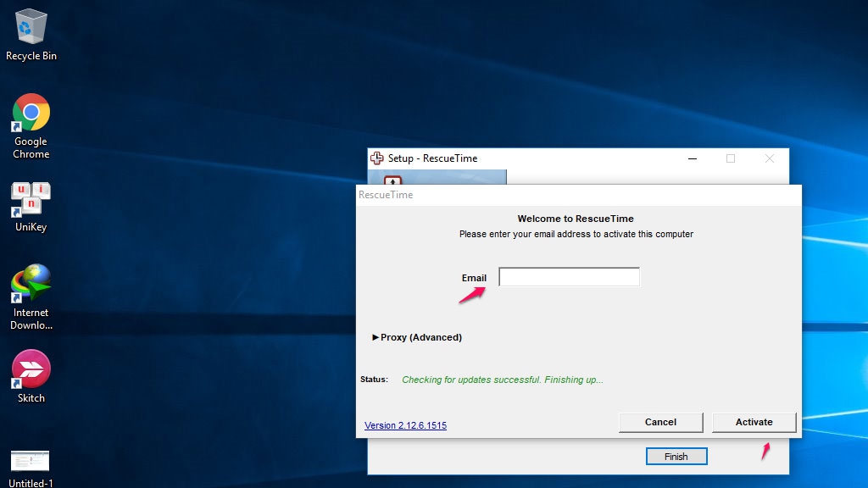This screenshot has width=868, height=488.
Task: Click the RescueTime dialog title text
Action: pyautogui.click(x=386, y=195)
